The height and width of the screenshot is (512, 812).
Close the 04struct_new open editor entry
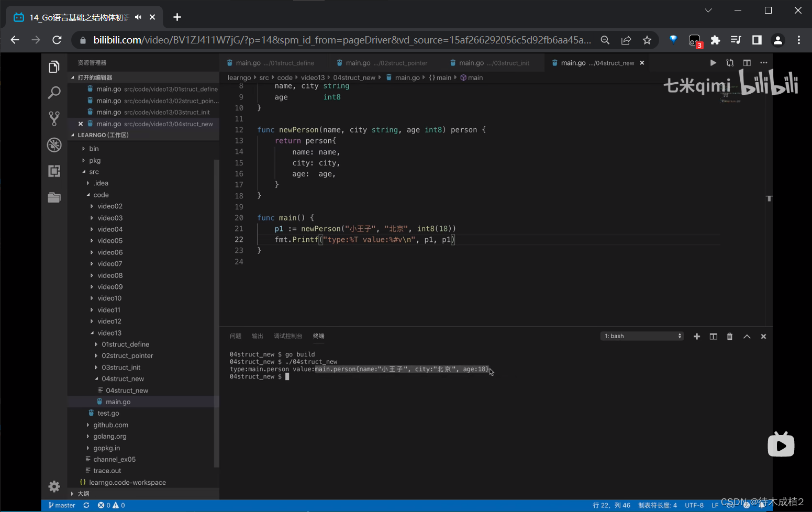(x=81, y=124)
